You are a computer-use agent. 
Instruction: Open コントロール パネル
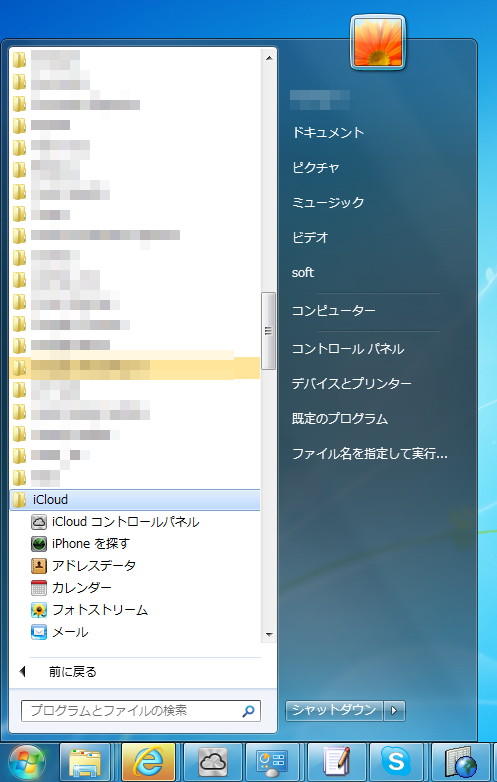pos(348,349)
